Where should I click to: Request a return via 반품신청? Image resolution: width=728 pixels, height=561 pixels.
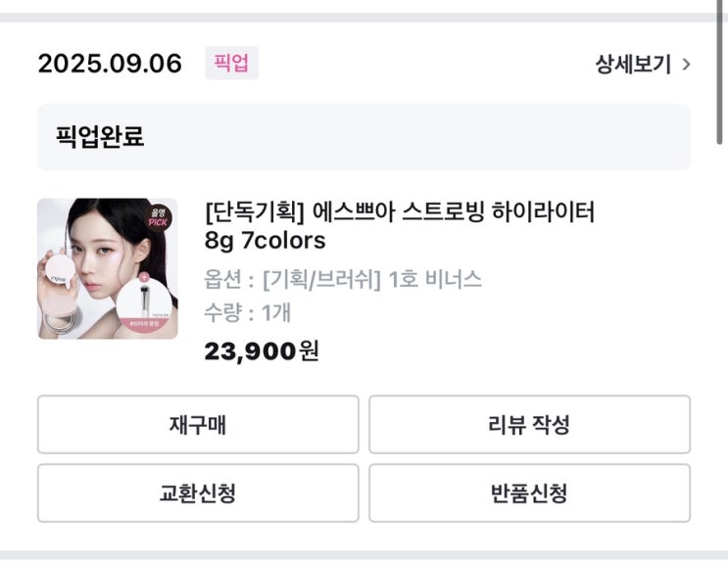pos(529,492)
